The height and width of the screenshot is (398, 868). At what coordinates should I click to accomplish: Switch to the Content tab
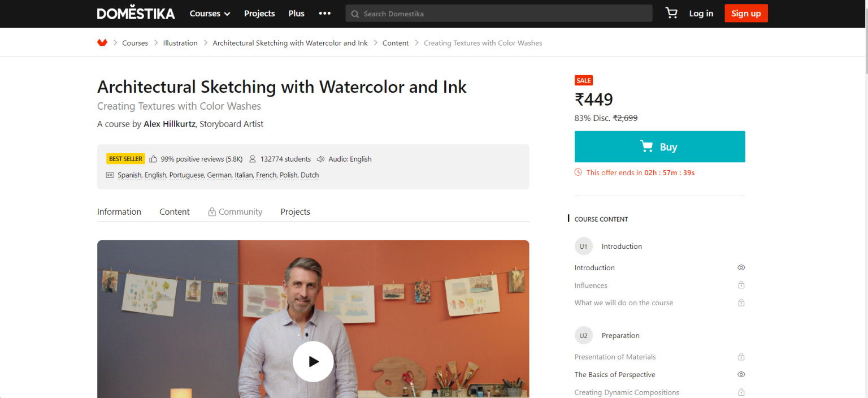[174, 211]
